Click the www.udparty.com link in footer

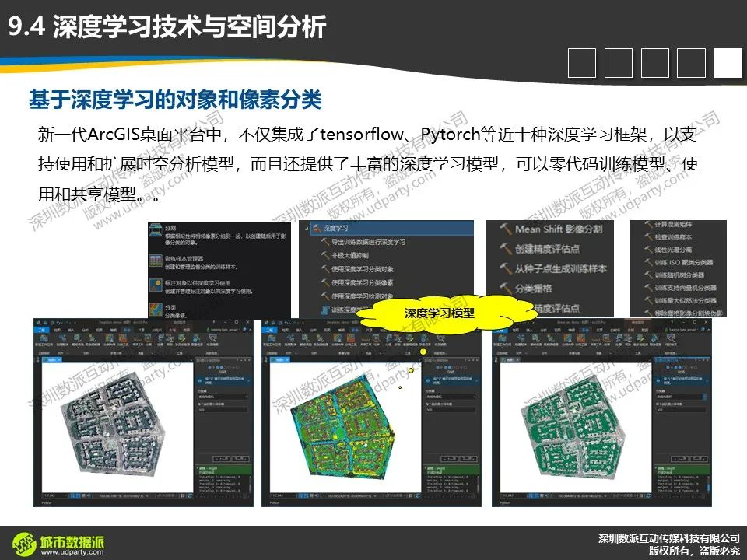(72, 552)
